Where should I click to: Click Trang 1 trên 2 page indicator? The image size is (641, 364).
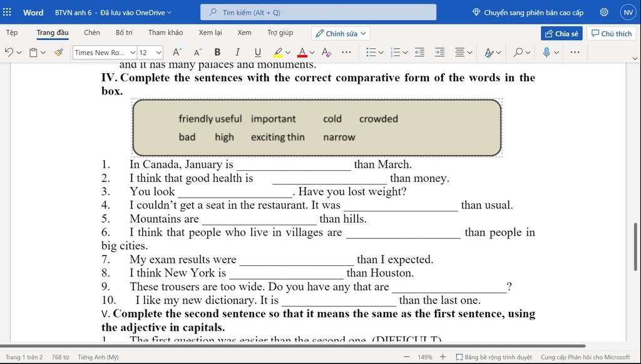pos(24,357)
